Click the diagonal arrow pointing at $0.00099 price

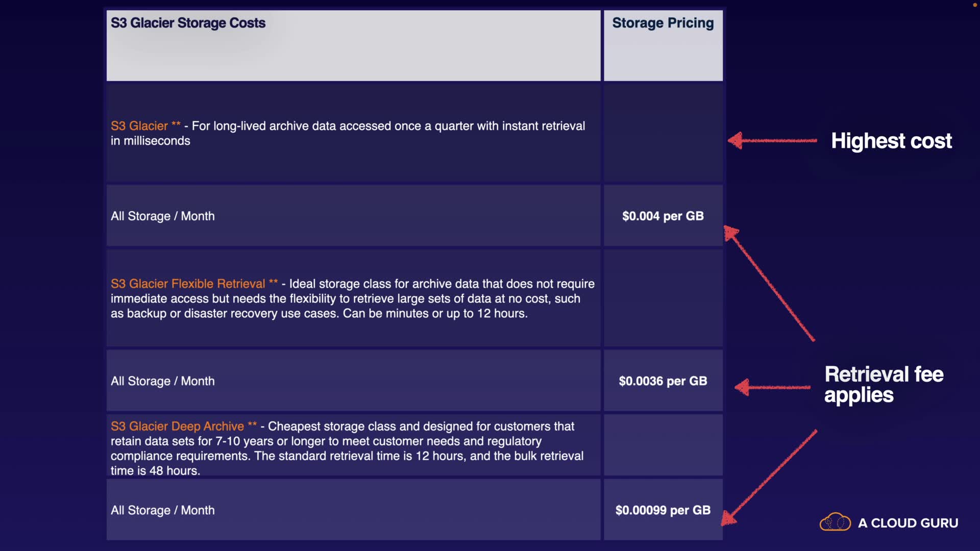click(x=770, y=478)
